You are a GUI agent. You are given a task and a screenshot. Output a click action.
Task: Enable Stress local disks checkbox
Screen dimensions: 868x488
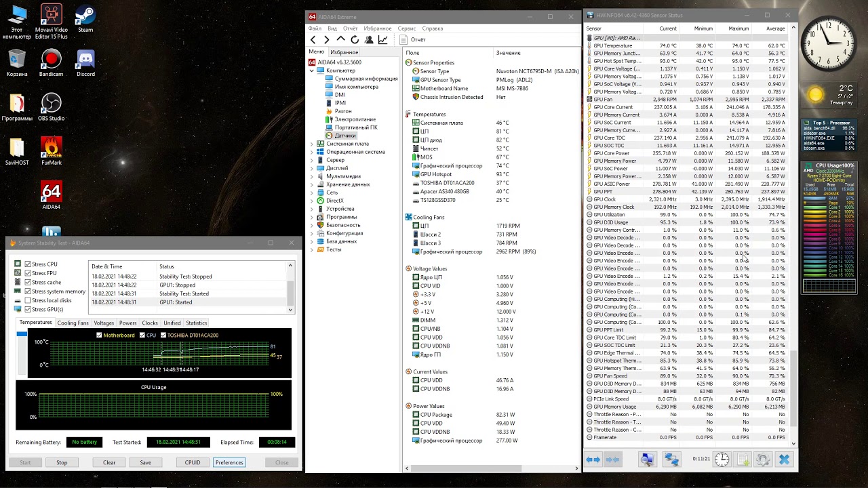click(28, 300)
